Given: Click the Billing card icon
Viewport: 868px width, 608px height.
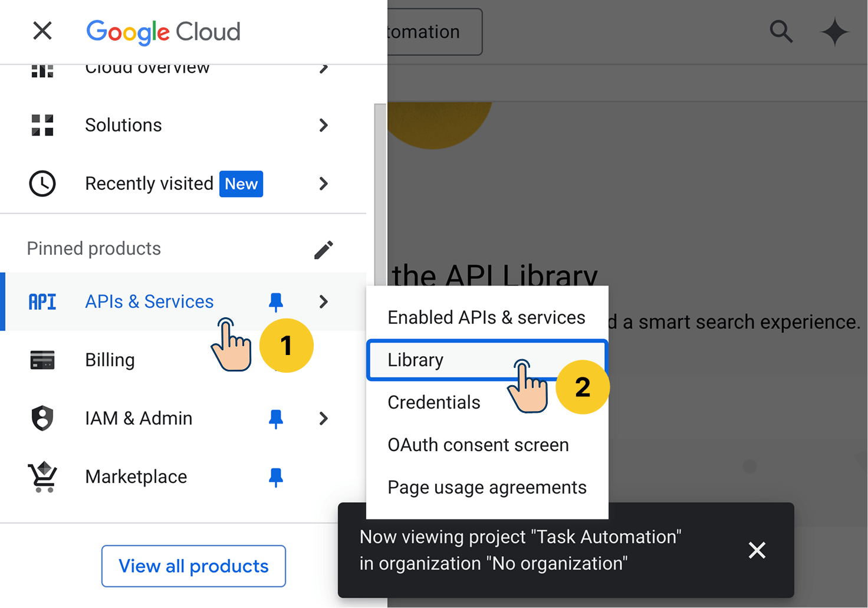Looking at the screenshot, I should tap(42, 360).
